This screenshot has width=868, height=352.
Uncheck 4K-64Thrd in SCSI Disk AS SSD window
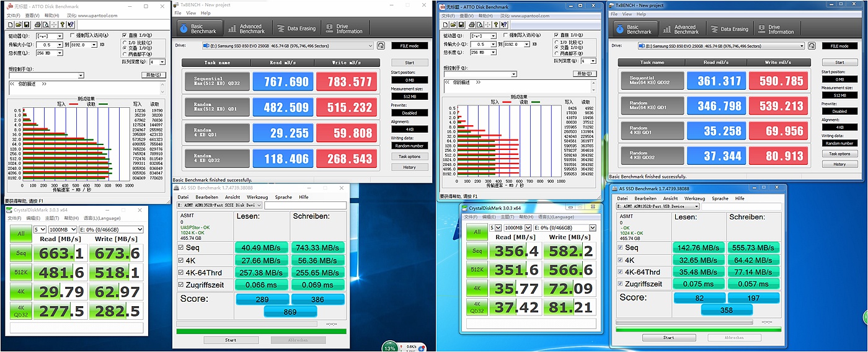[x=181, y=272]
